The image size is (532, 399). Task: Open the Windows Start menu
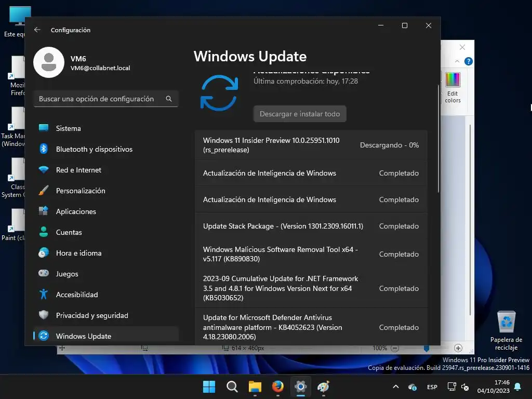tap(209, 387)
